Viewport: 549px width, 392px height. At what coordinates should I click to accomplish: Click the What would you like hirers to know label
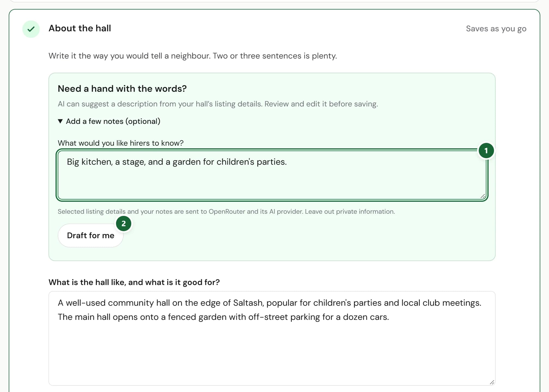pos(121,143)
